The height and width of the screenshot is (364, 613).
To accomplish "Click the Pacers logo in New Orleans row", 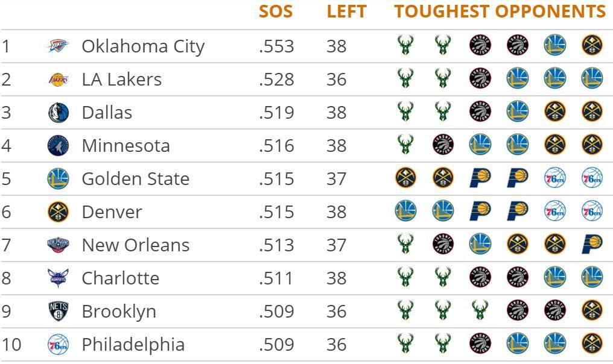I will pyautogui.click(x=592, y=244).
